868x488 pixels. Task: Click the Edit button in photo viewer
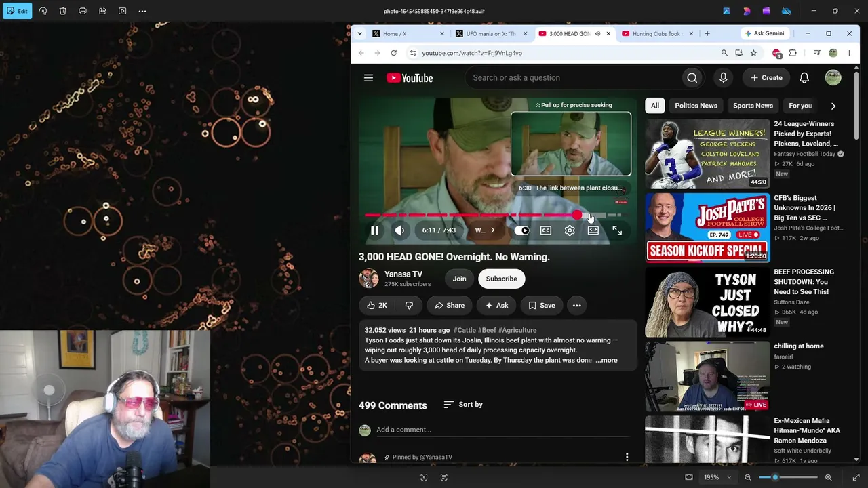(17, 11)
